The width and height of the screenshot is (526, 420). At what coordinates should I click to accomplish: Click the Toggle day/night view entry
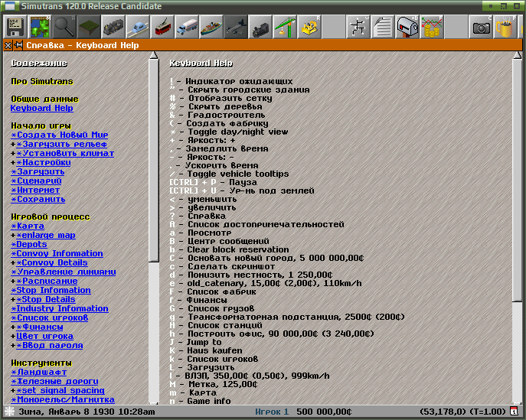pos(238,132)
